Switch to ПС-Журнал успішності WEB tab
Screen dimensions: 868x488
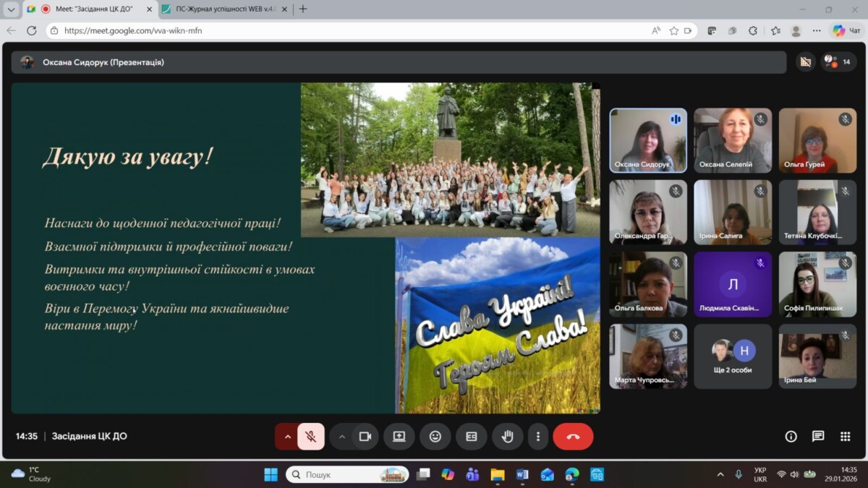point(224,9)
